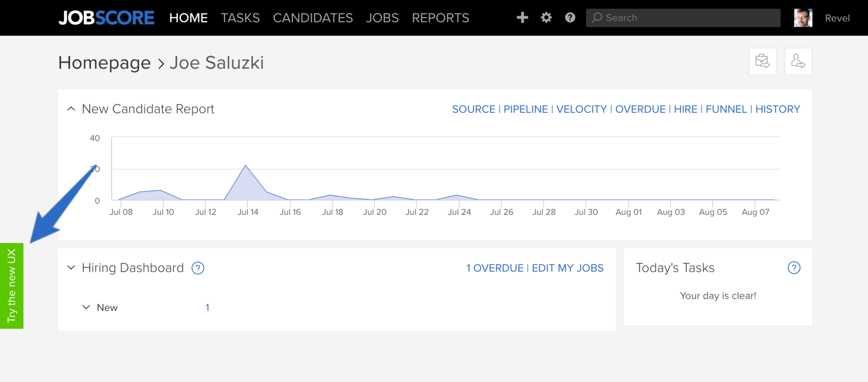Screen dimensions: 868x382
Task: Open Today's Tasks help icon
Action: click(794, 268)
